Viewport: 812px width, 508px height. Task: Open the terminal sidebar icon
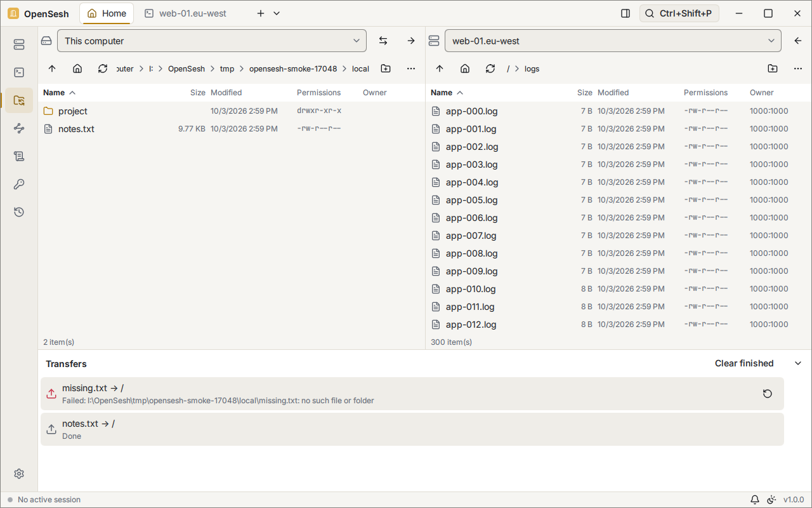[x=19, y=72]
